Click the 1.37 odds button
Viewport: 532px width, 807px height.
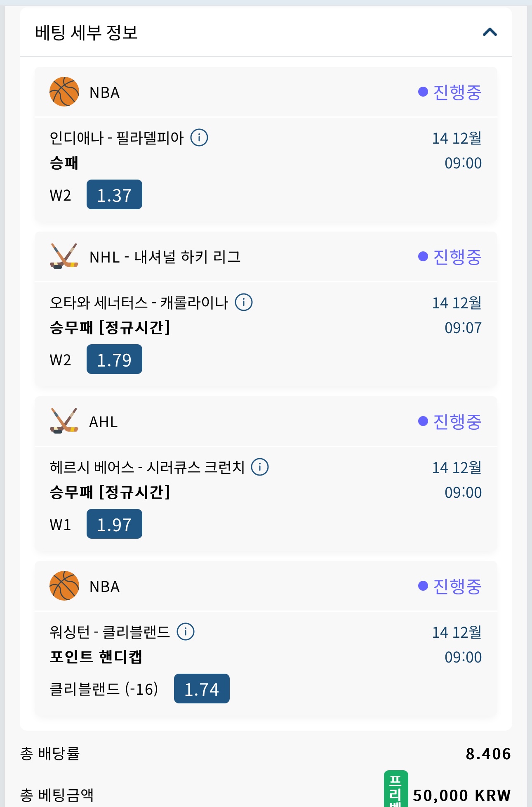[x=114, y=195]
